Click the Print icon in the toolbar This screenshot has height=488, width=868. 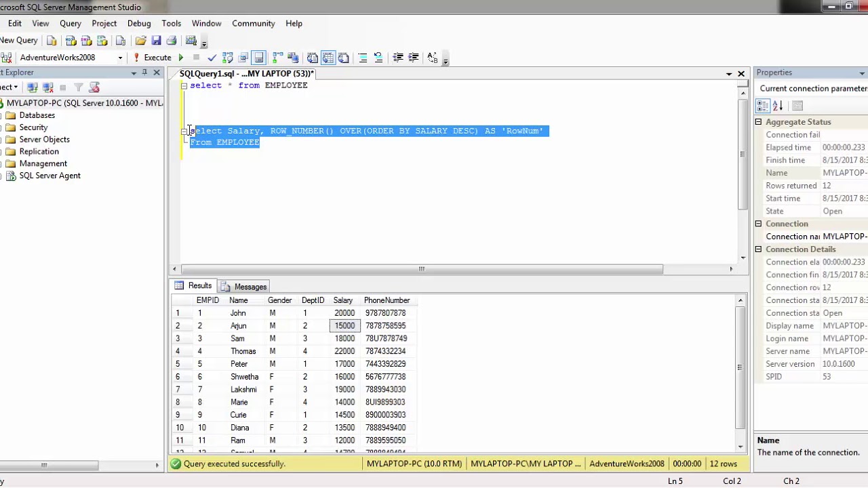coord(172,41)
